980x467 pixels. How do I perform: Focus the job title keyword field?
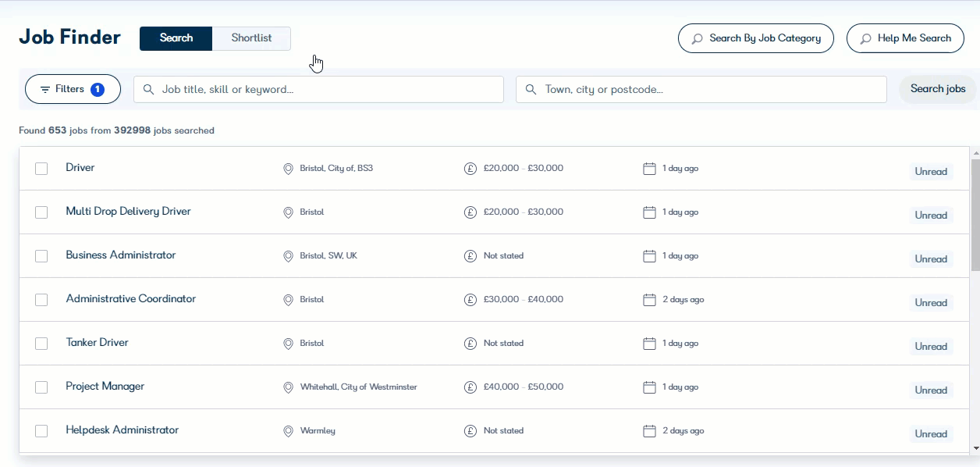click(x=318, y=89)
